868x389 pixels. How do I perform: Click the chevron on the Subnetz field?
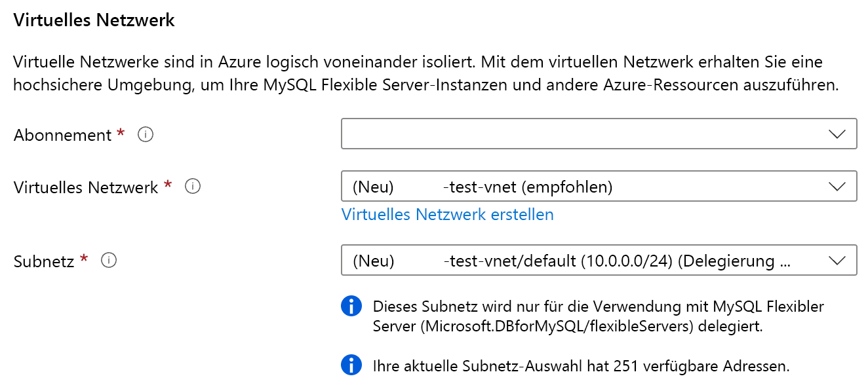tap(837, 260)
